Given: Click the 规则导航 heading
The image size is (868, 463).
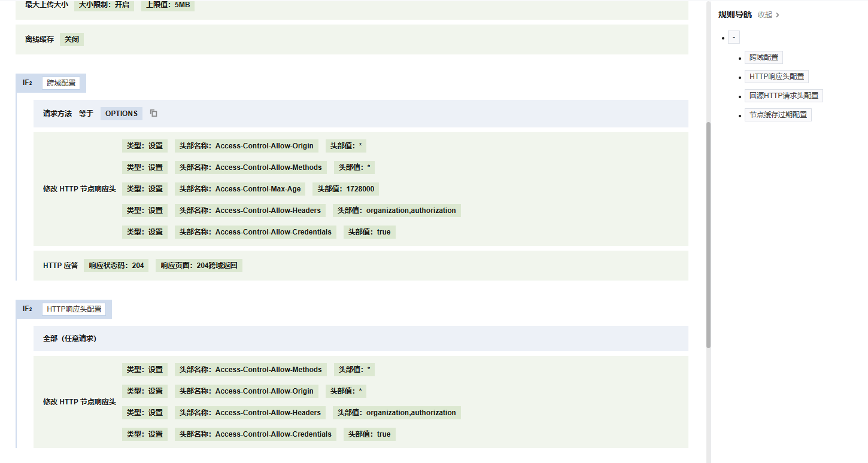Looking at the screenshot, I should point(735,15).
